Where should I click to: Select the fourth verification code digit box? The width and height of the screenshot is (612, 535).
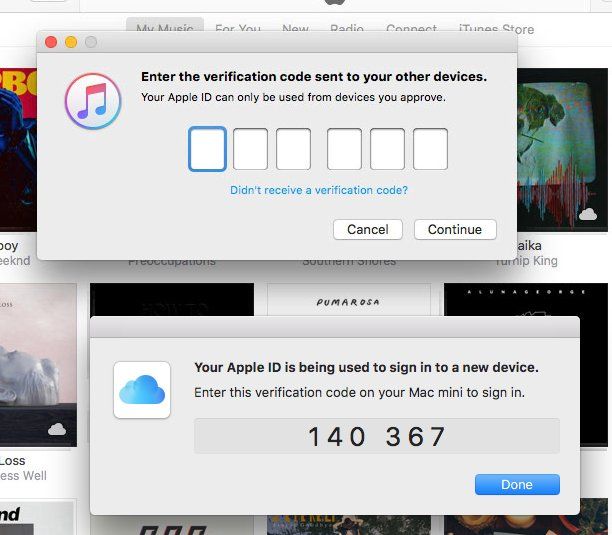(x=344, y=149)
